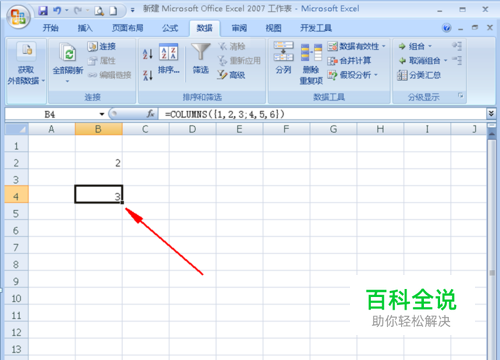Switch to the 开始 tab
The height and width of the screenshot is (360, 500).
click(x=51, y=28)
